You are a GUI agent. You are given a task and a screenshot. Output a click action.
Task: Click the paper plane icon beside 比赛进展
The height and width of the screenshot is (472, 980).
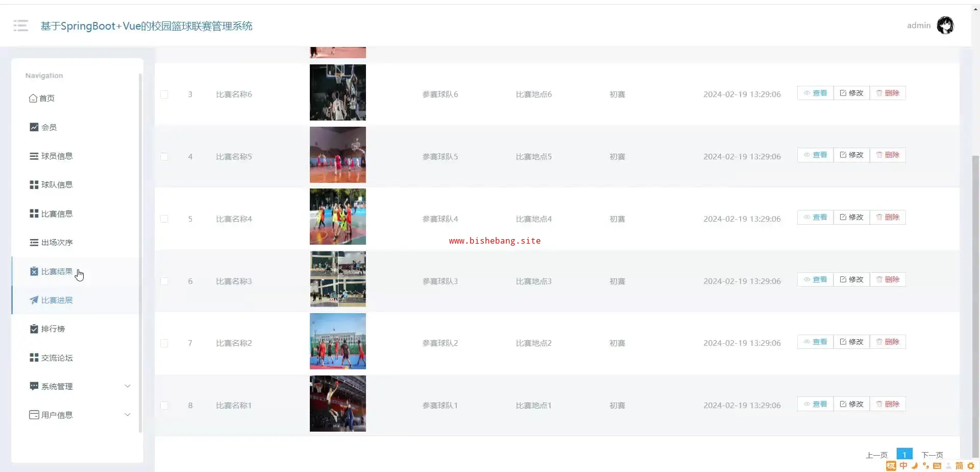pyautogui.click(x=34, y=300)
